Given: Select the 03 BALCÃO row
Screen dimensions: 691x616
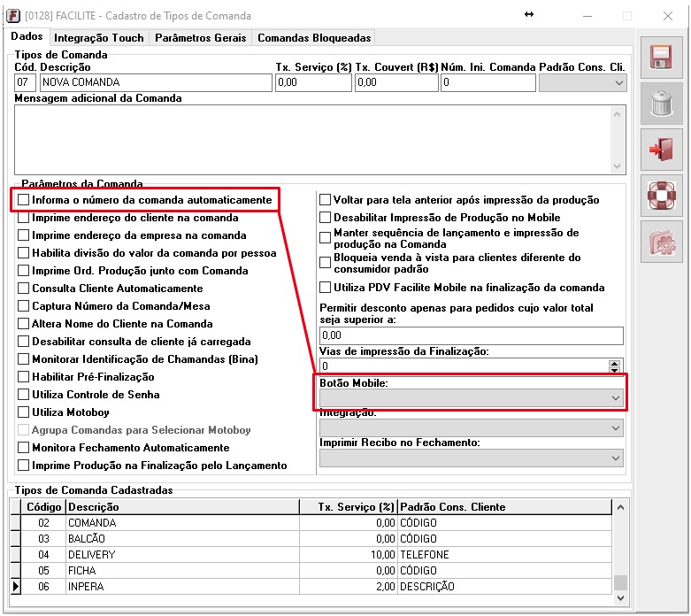Looking at the screenshot, I should [311, 539].
